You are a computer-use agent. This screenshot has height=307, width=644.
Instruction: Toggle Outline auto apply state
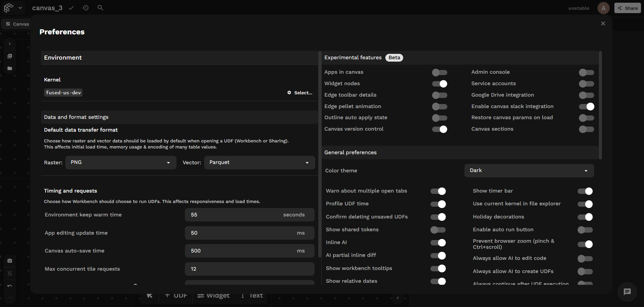click(x=440, y=118)
